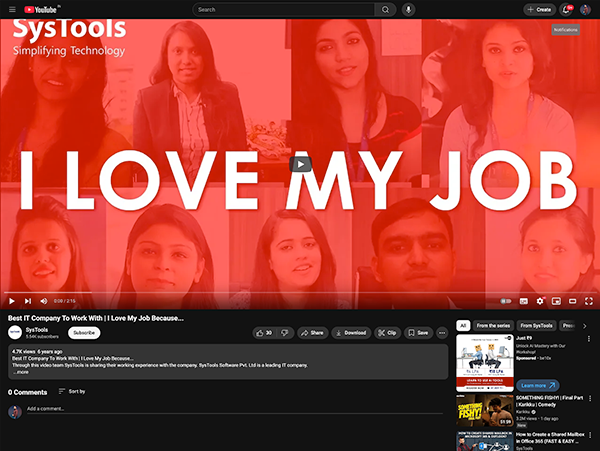Click the magnifier search button

385,10
